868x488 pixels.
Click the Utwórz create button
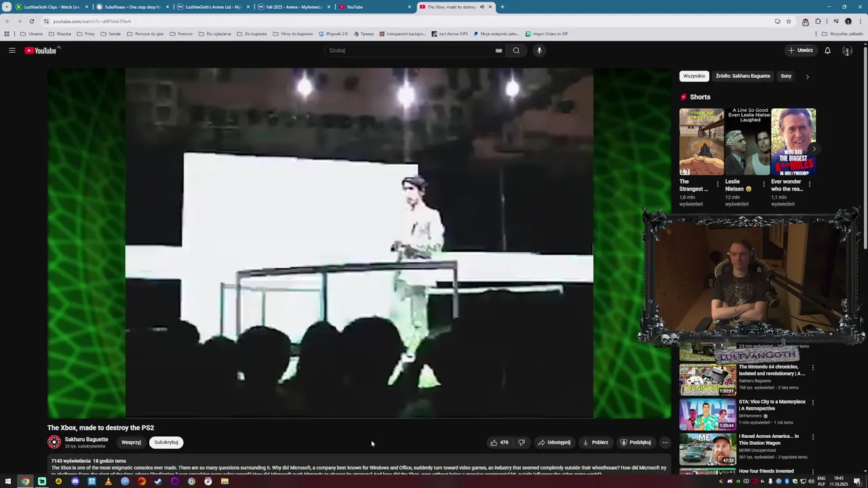point(800,50)
